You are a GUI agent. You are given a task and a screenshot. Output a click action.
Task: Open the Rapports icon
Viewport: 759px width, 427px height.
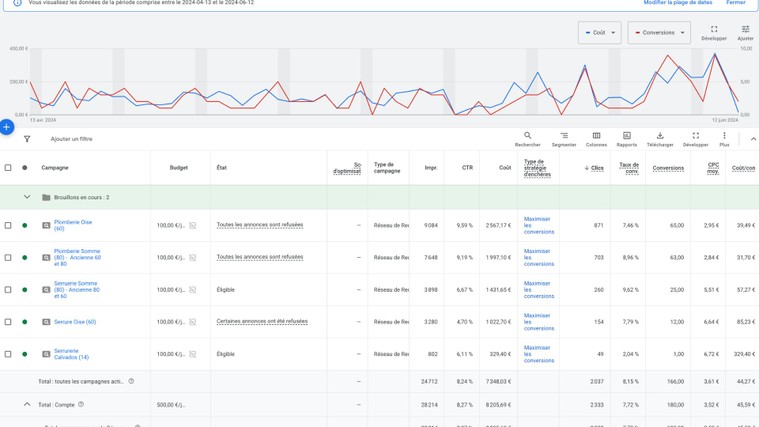(x=627, y=136)
